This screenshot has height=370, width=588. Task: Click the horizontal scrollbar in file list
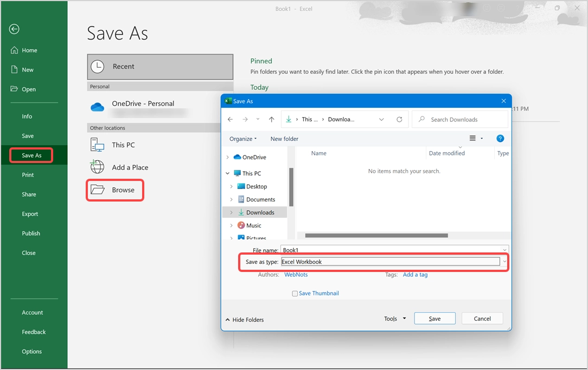[x=376, y=236]
